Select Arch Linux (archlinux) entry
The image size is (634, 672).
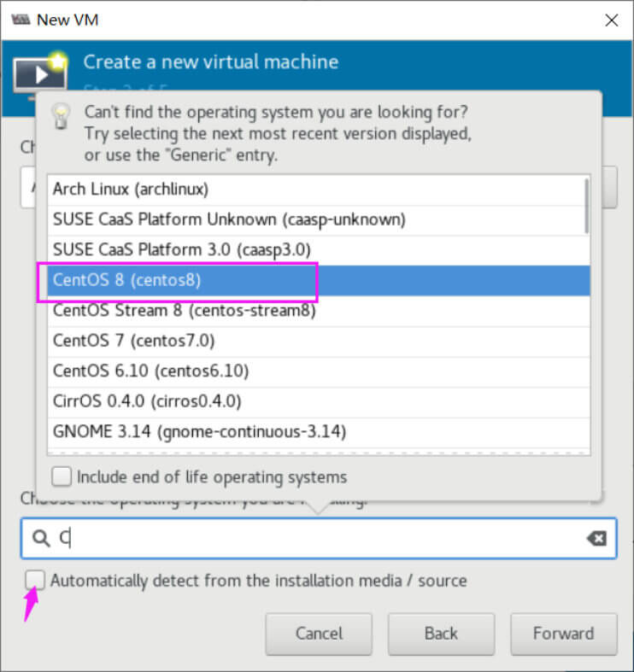pos(319,190)
